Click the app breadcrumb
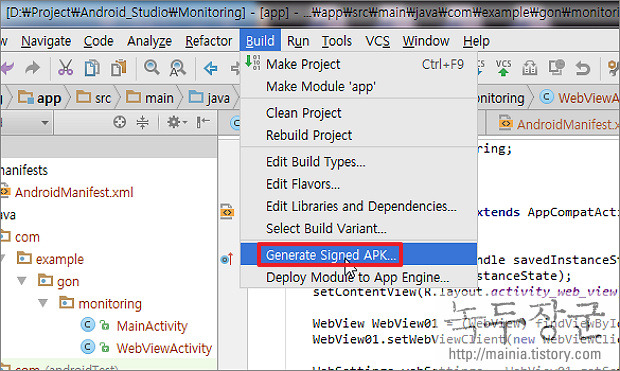 [x=40, y=98]
